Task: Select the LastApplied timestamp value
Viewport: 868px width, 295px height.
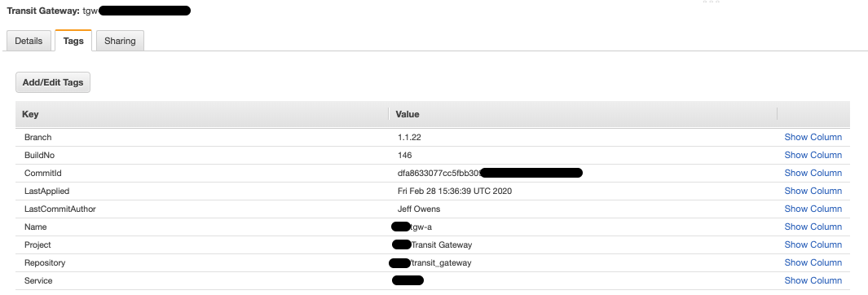Action: [x=455, y=191]
